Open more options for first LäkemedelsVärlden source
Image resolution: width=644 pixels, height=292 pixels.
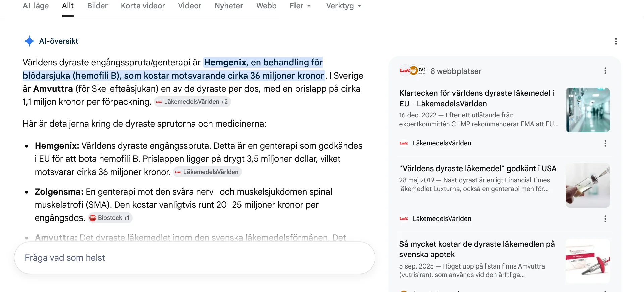point(605,143)
